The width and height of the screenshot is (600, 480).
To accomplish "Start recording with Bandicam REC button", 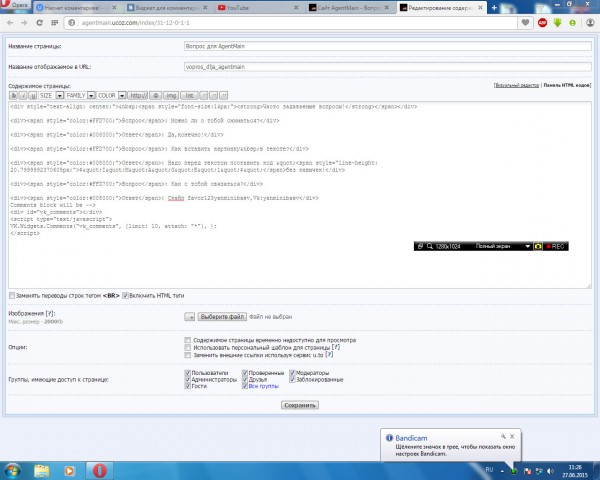I will click(x=556, y=246).
